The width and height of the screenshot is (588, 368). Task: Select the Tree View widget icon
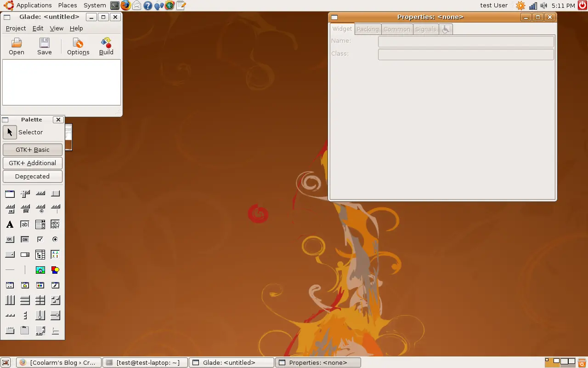click(40, 254)
